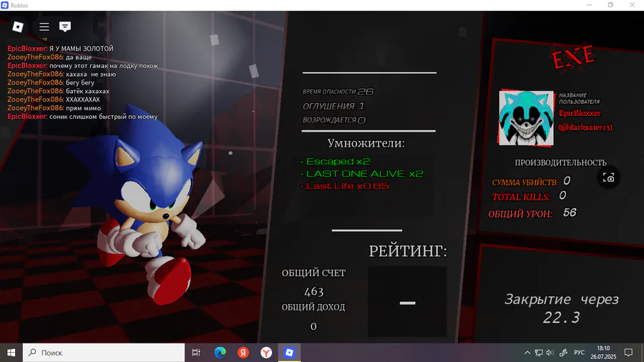Viewport: 644px width, 362px height.
Task: Click the ОБЩИЙ ДОХОД value 0
Action: click(313, 326)
